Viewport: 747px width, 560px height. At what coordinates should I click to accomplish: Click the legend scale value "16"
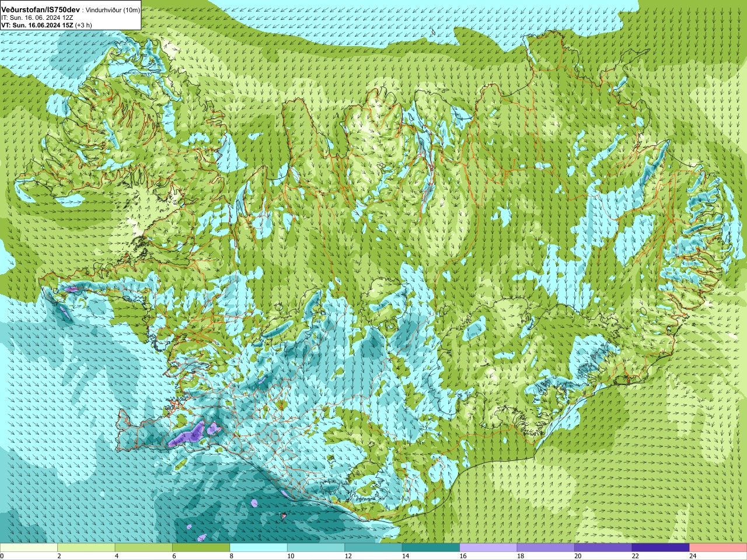coord(463,556)
